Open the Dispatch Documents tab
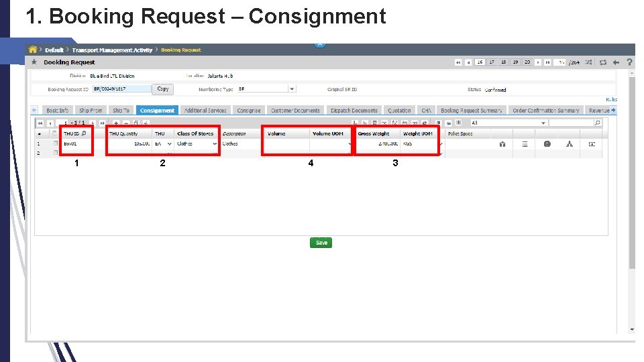 [354, 111]
